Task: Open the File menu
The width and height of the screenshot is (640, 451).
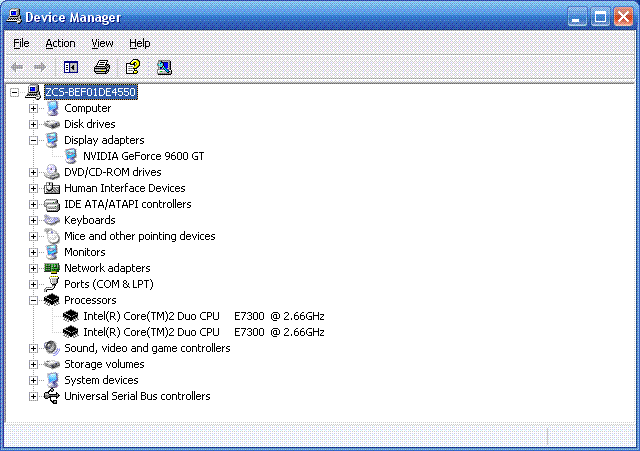Action: click(x=21, y=43)
